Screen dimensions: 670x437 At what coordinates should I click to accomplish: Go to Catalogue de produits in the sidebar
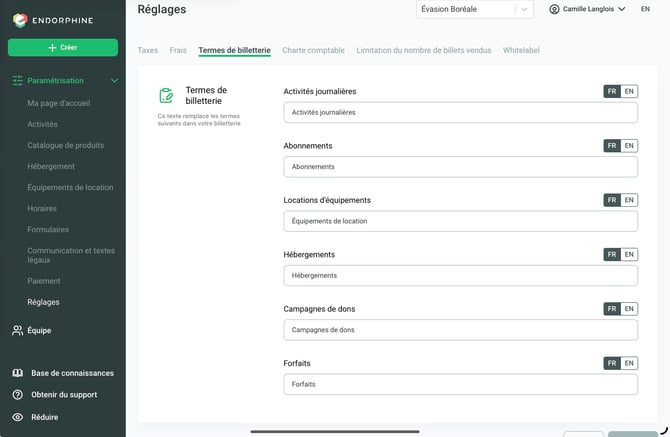pyautogui.click(x=65, y=145)
